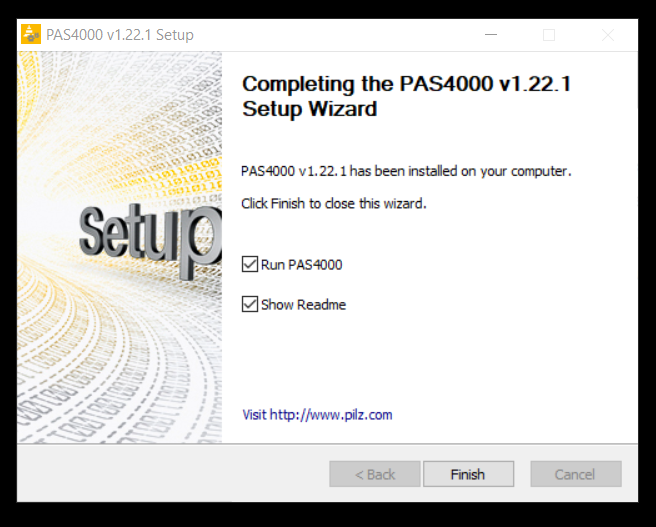The width and height of the screenshot is (656, 527).
Task: Close the PAS4000 Setup window
Action: (608, 35)
